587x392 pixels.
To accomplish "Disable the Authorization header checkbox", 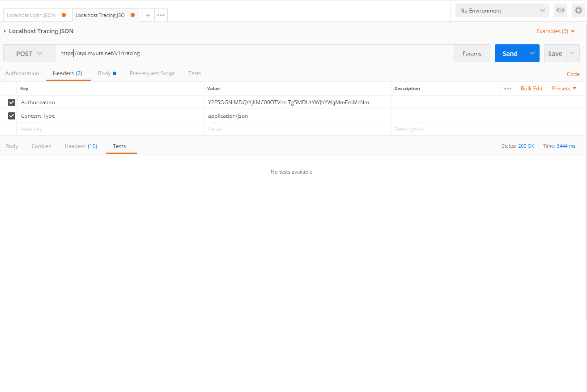I will (x=11, y=102).
